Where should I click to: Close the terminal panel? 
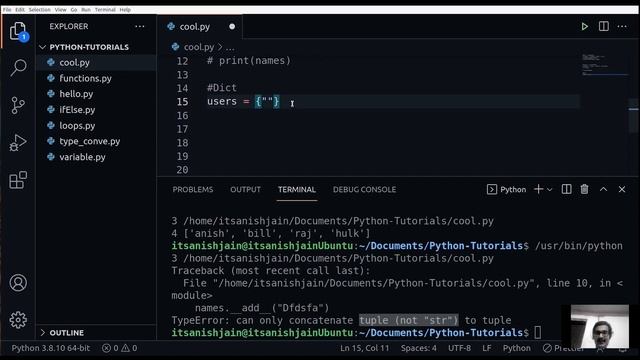coord(622,189)
